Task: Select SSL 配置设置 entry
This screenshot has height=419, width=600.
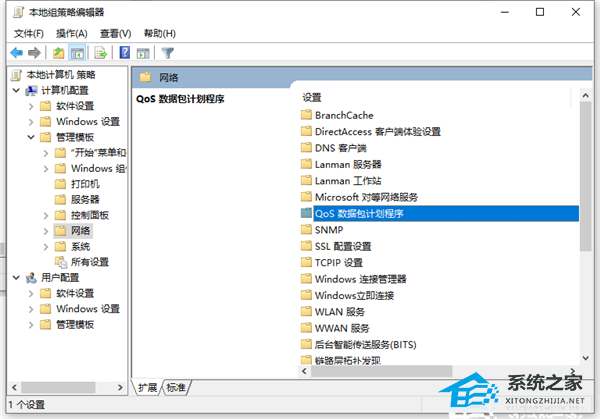Action: tap(343, 246)
